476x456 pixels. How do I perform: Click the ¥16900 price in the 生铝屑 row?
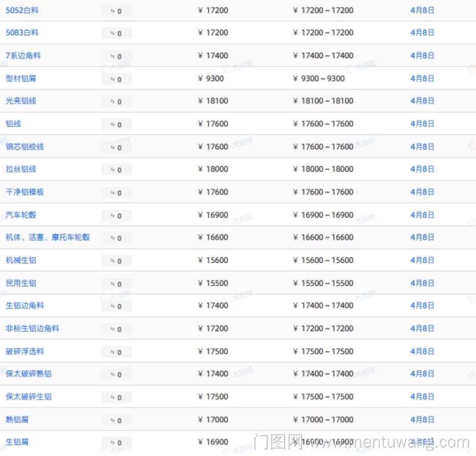pyautogui.click(x=213, y=442)
